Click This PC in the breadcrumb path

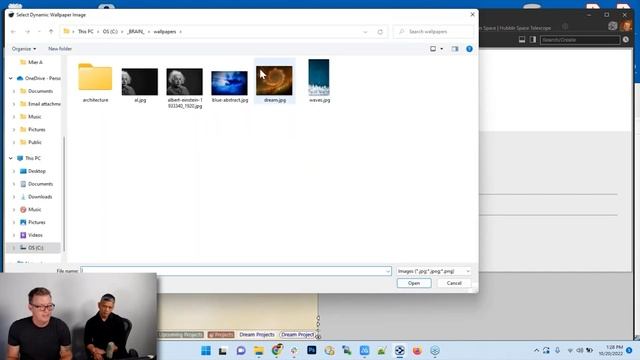coord(86,31)
